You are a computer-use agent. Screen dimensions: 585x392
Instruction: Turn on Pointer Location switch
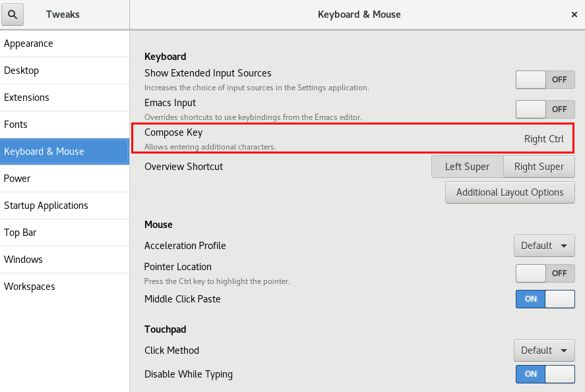(x=545, y=273)
